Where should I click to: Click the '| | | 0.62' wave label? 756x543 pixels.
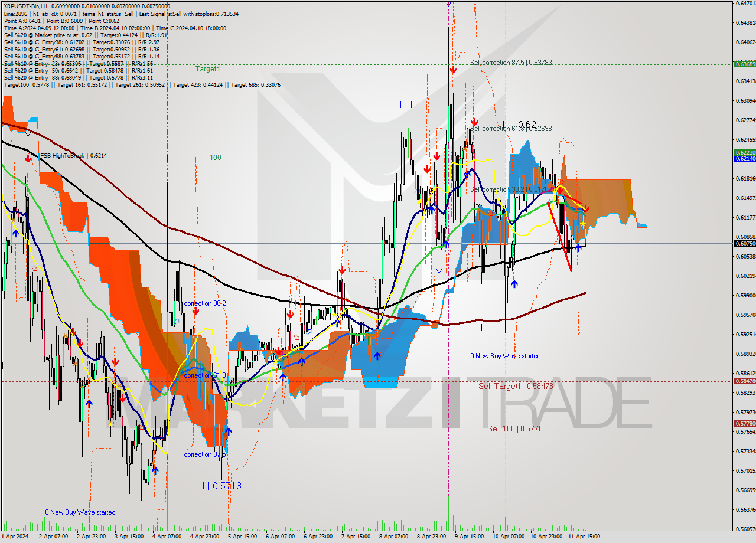[x=519, y=125]
